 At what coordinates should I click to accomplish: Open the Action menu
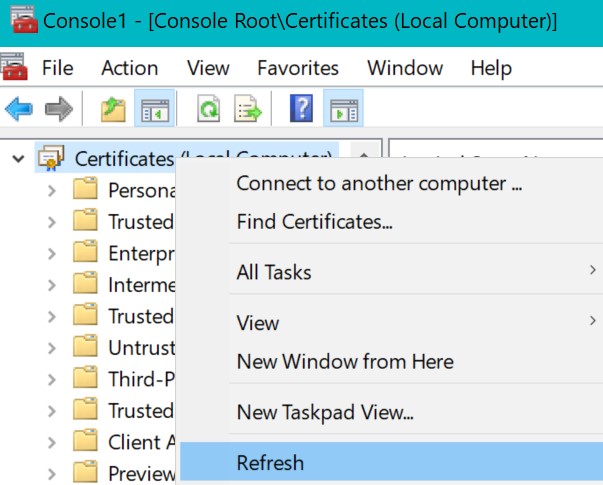[129, 68]
